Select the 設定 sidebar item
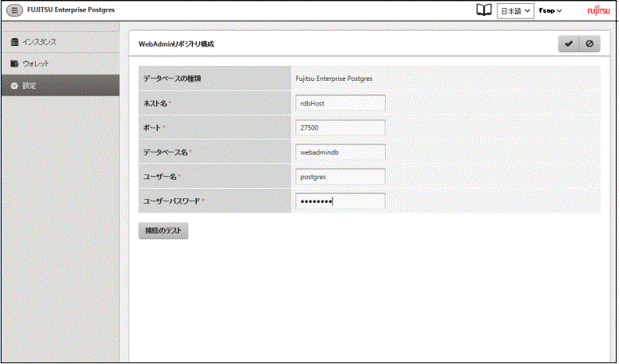Viewport: 619px width, 364px height. pos(60,85)
